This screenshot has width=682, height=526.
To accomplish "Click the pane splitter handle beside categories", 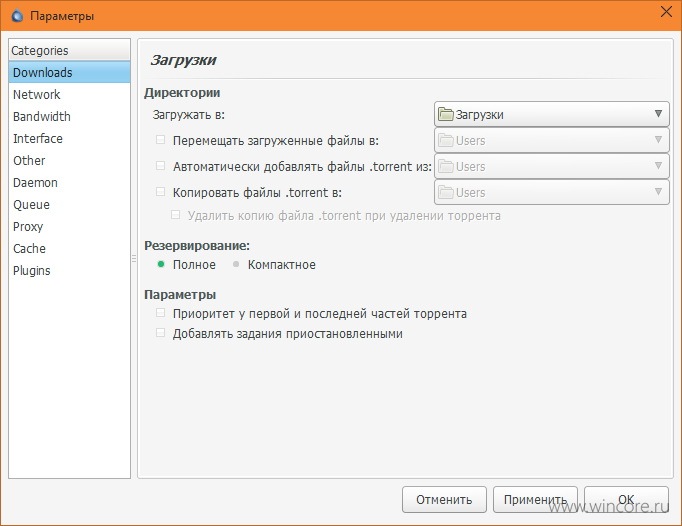I will point(134,259).
